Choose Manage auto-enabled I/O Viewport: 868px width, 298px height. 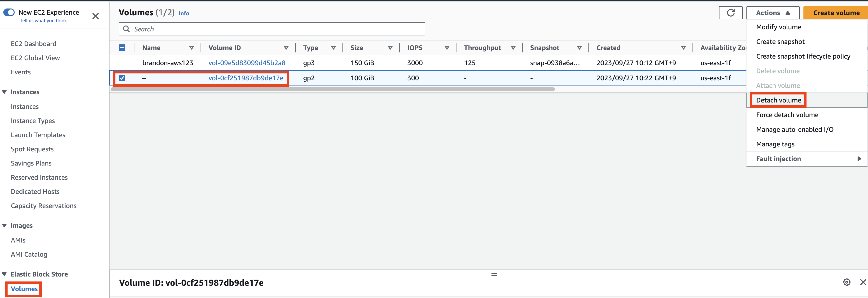tap(794, 129)
